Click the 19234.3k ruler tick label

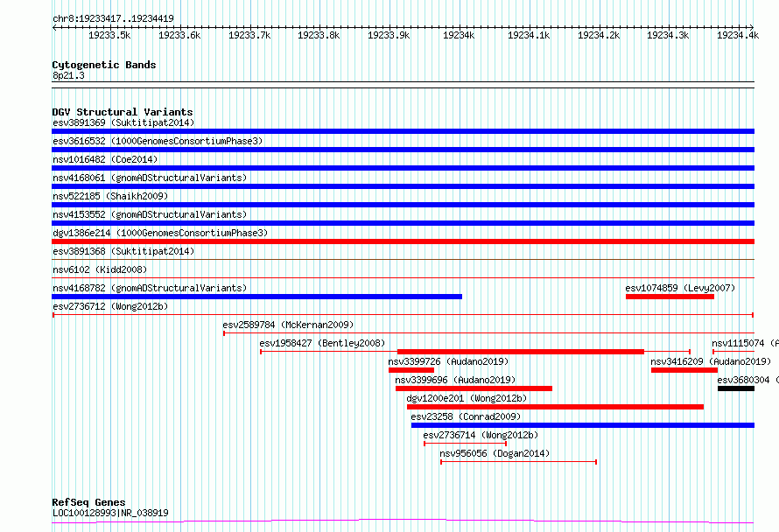[668, 35]
